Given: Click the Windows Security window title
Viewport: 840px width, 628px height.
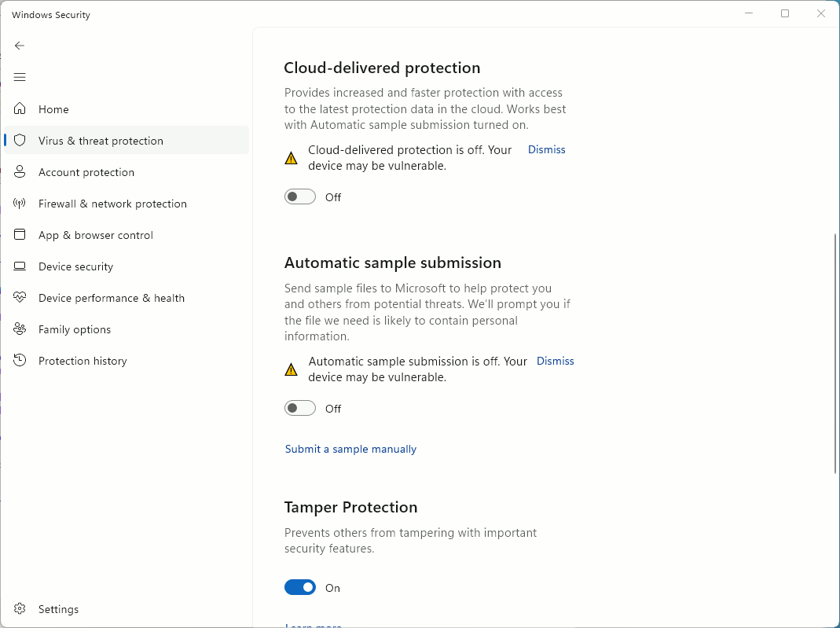Looking at the screenshot, I should pyautogui.click(x=51, y=14).
